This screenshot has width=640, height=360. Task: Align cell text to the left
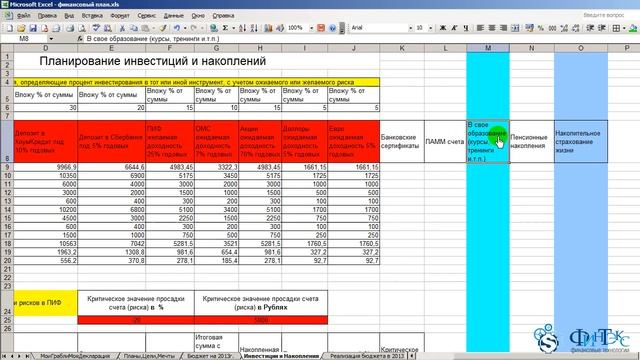tap(480, 28)
